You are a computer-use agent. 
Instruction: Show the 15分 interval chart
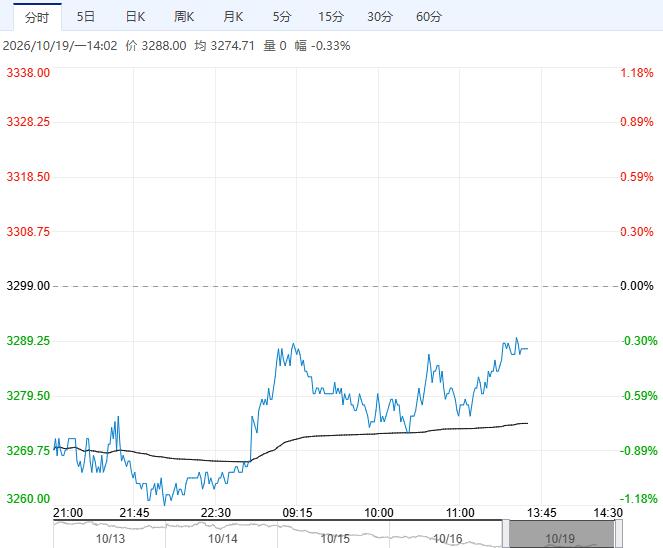331,17
